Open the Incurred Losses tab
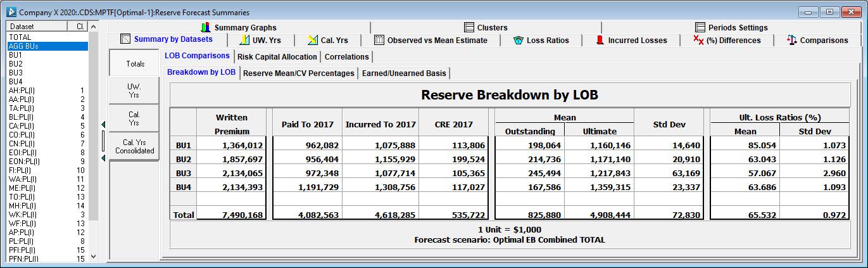This screenshot has width=868, height=268. click(x=631, y=40)
